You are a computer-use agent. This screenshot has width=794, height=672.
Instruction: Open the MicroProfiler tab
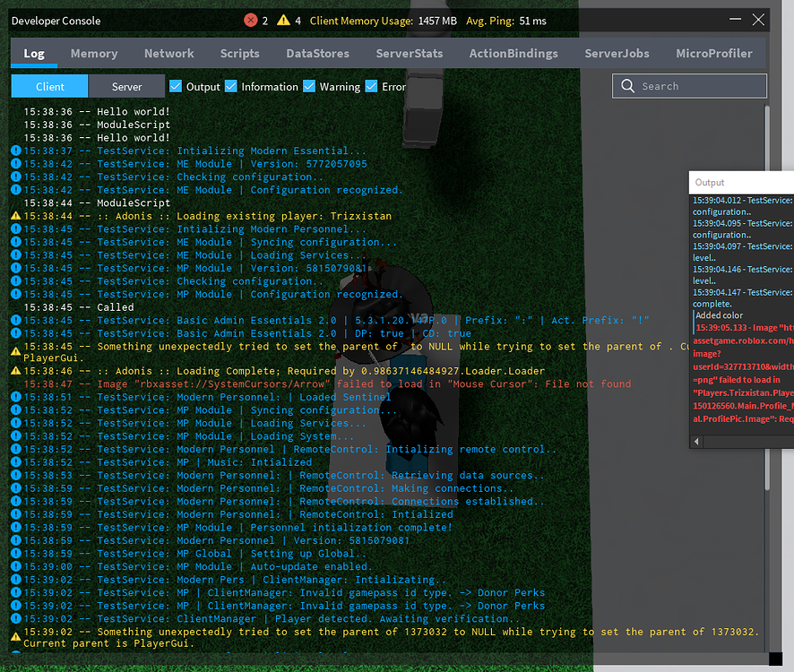tap(714, 53)
